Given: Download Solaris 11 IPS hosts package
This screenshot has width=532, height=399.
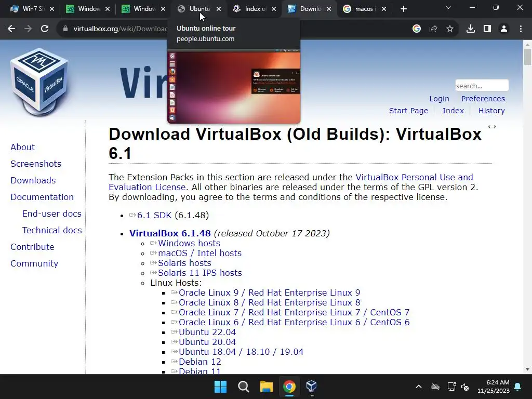Looking at the screenshot, I should click(199, 273).
